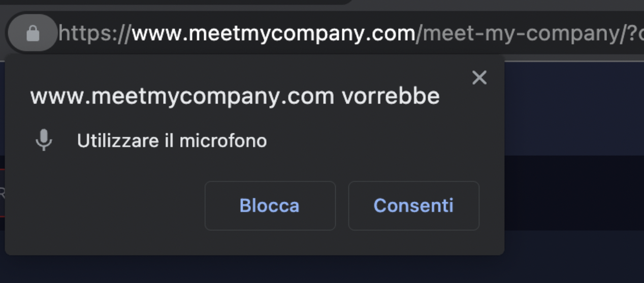Click the "www.meetmycompany.com vorrebbe" prompt heading
Screen dimensions: 644x283
point(235,96)
